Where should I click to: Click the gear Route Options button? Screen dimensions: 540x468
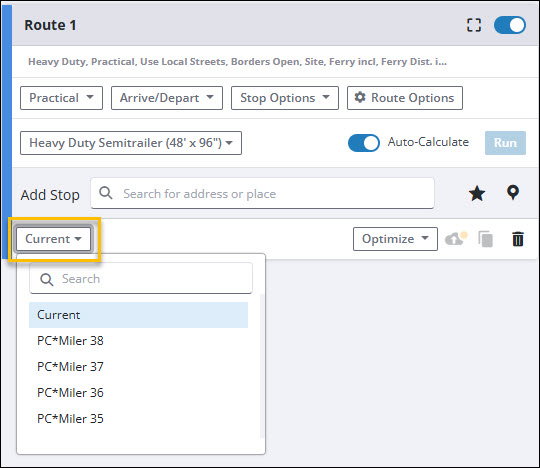point(405,98)
